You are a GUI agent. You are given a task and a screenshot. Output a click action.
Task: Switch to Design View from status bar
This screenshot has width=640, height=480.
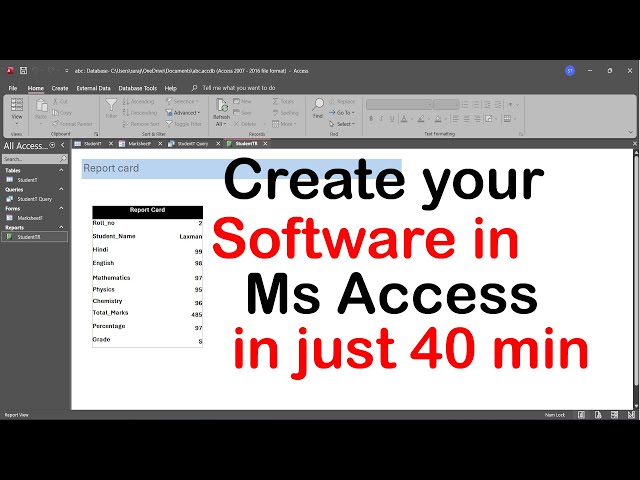coord(631,415)
